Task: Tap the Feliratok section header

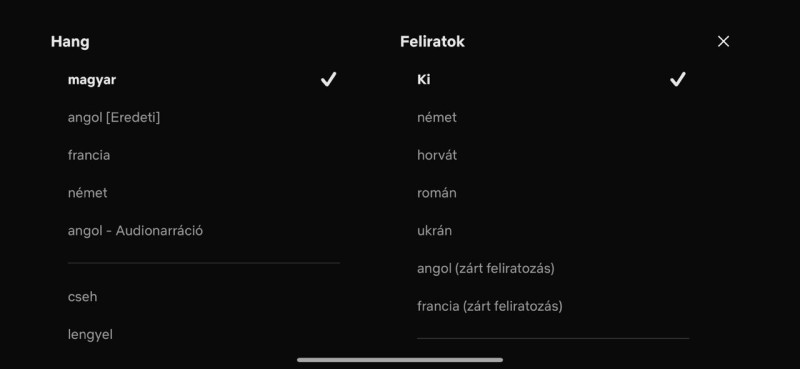Action: 432,42
